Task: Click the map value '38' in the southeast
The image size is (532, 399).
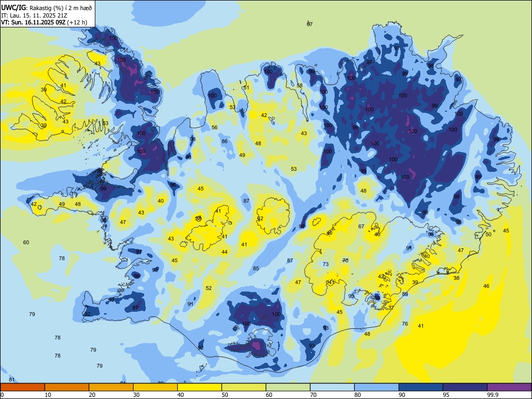Action: [456, 278]
